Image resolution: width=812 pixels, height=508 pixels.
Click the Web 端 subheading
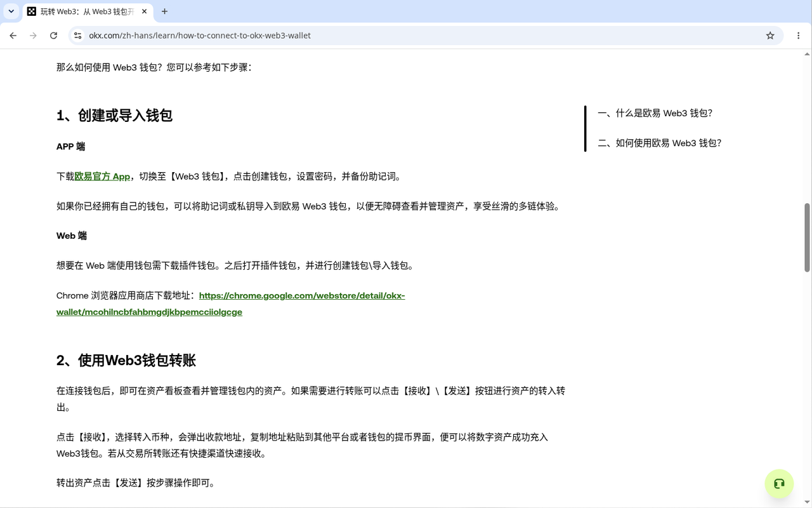pos(72,236)
